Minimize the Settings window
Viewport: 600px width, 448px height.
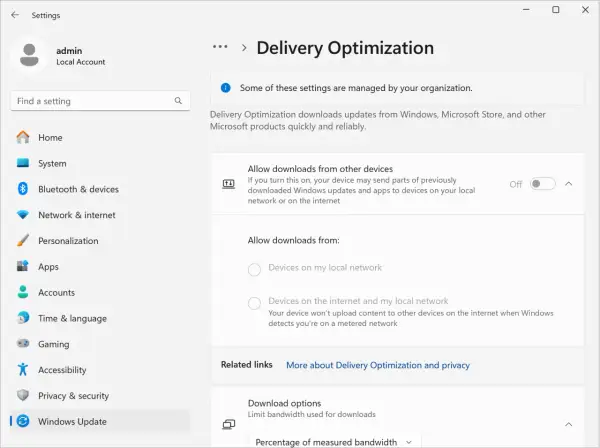click(x=527, y=10)
